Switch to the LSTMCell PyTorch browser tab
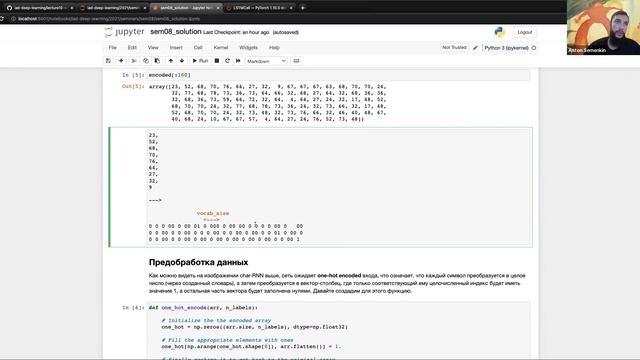Viewport: 640px width, 360px height. click(x=260, y=8)
